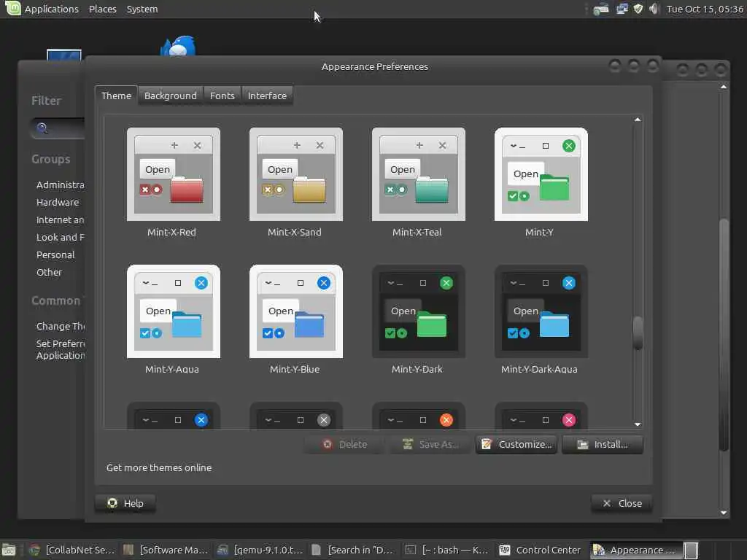Screen dimensions: 747x560
Task: Select the grey-accent dark theme in bottom row
Action: (x=296, y=415)
